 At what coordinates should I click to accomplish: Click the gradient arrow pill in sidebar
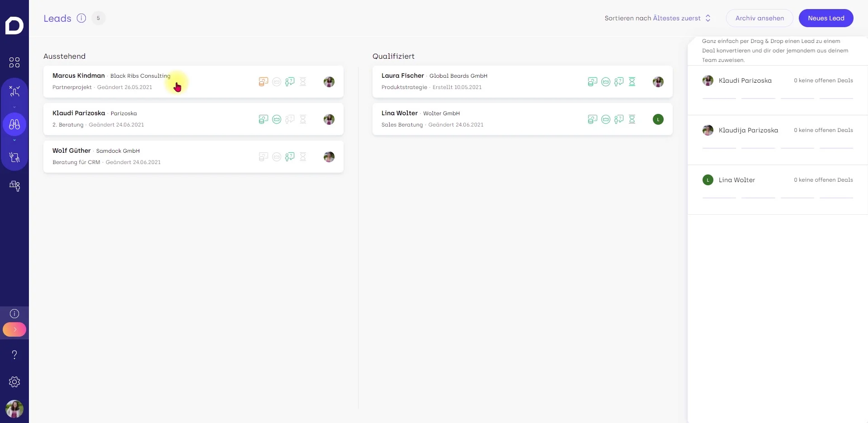14,329
